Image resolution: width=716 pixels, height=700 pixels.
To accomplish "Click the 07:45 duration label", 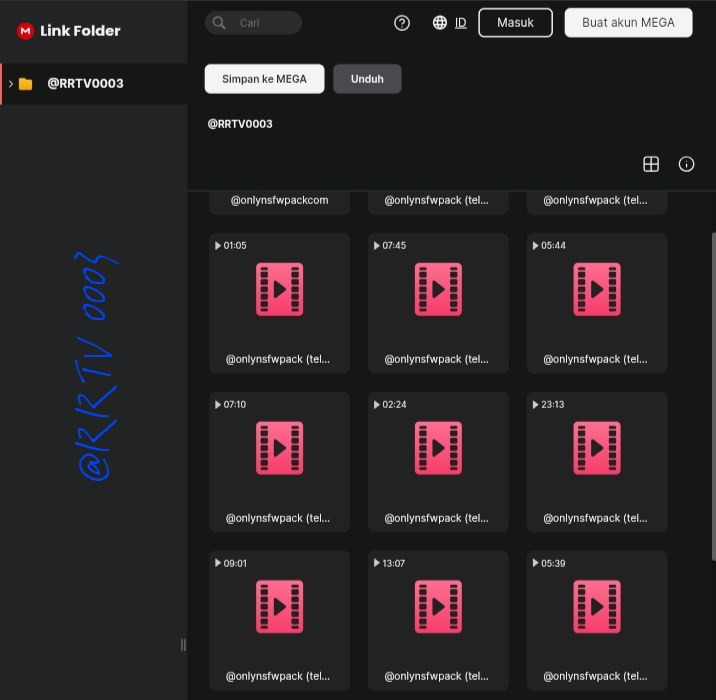I will click(394, 246).
